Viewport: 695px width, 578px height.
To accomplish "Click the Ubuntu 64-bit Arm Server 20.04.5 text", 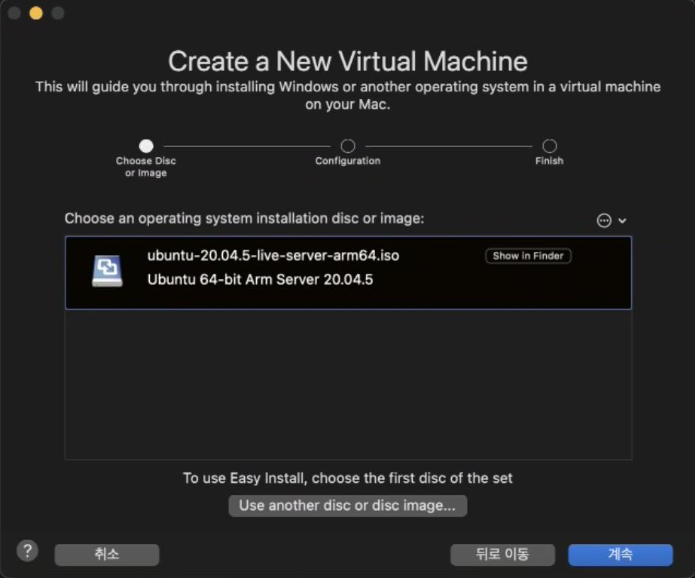I will pyautogui.click(x=260, y=280).
